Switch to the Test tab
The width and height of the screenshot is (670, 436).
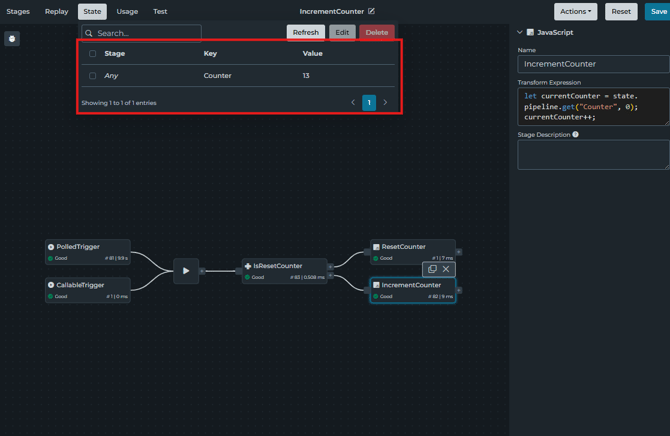click(160, 12)
